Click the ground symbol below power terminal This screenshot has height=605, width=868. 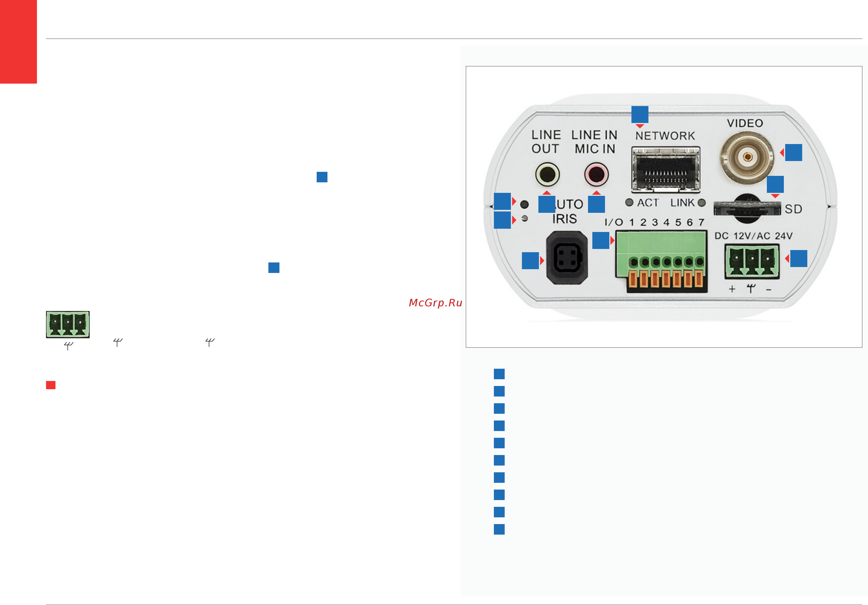tap(751, 289)
